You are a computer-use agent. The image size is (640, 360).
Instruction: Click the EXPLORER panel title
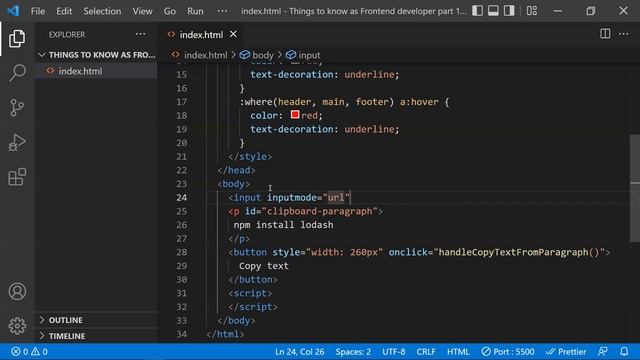(67, 35)
